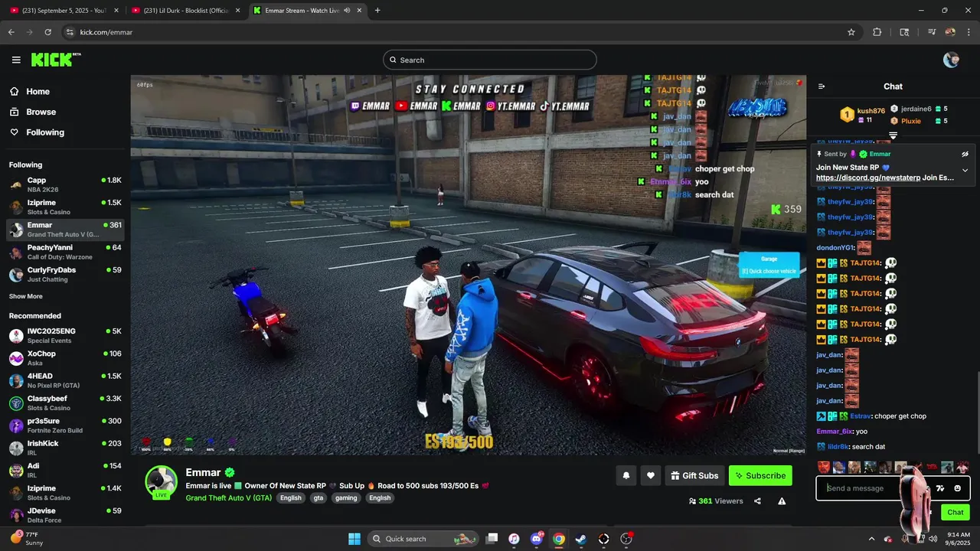
Task: Open Grand Theft Auto V category link
Action: pos(229,497)
